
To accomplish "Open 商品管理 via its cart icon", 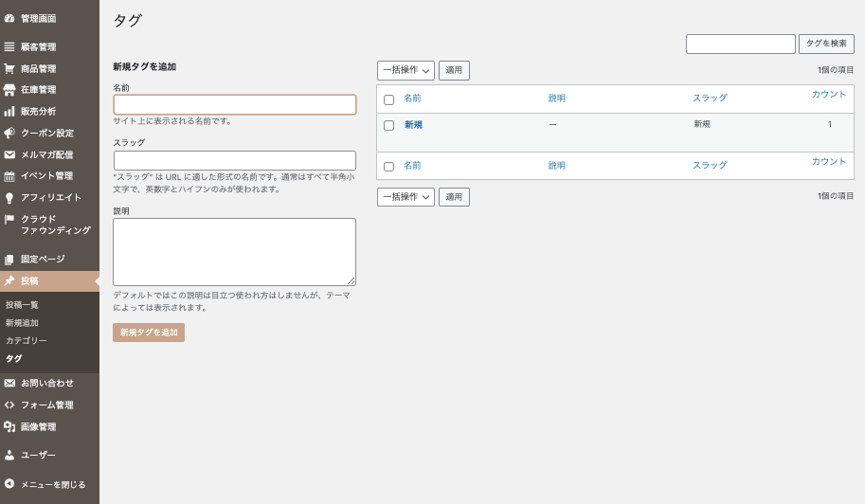I will coord(9,68).
